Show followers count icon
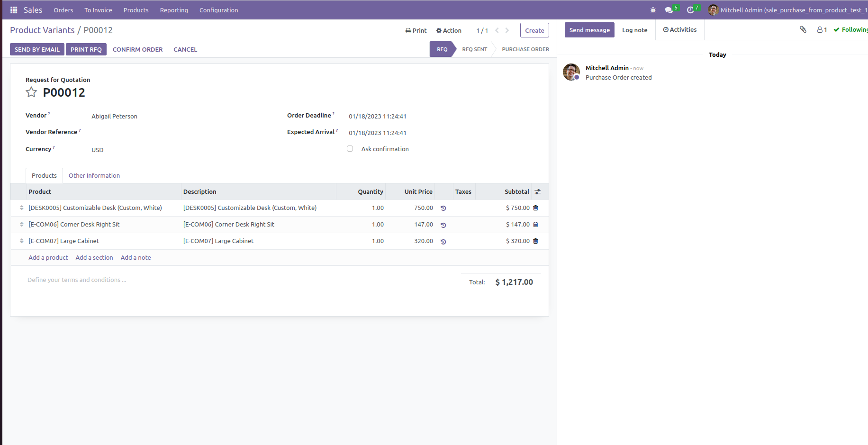The height and width of the screenshot is (445, 868). (x=822, y=30)
